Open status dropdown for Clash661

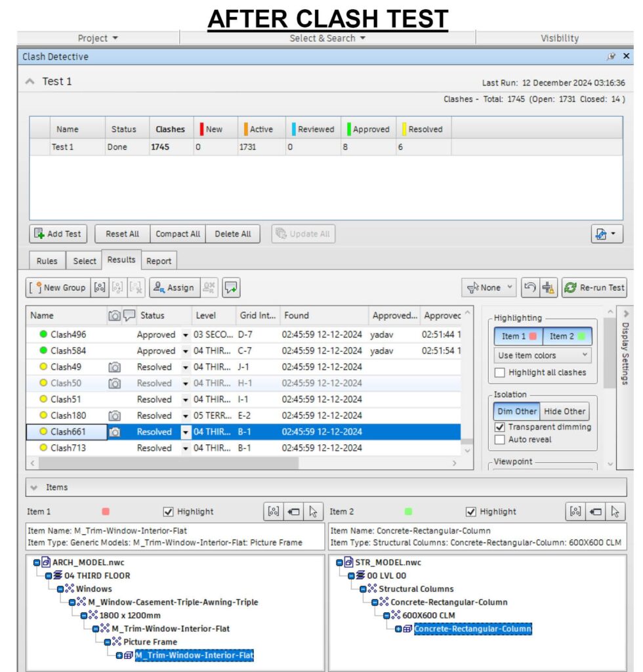click(x=185, y=432)
